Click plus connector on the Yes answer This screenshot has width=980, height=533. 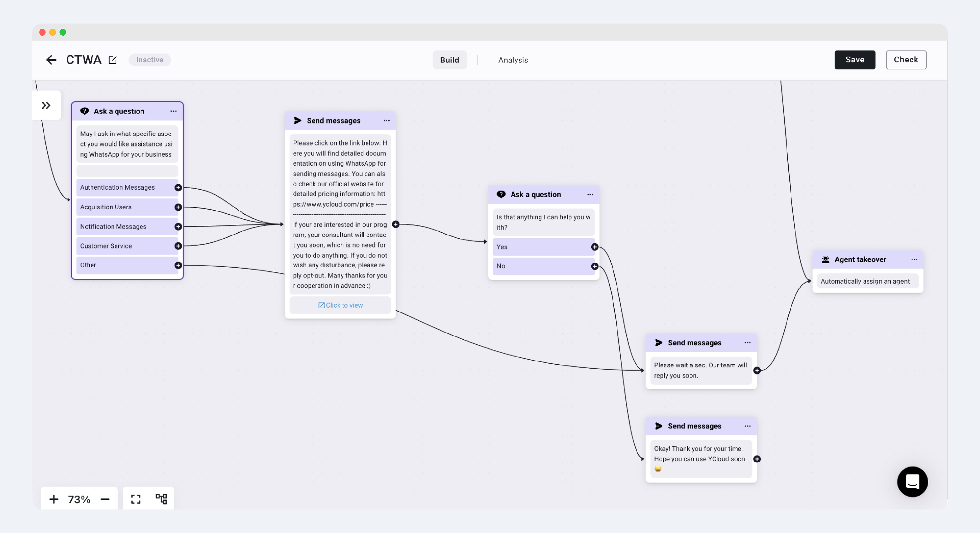[595, 247]
